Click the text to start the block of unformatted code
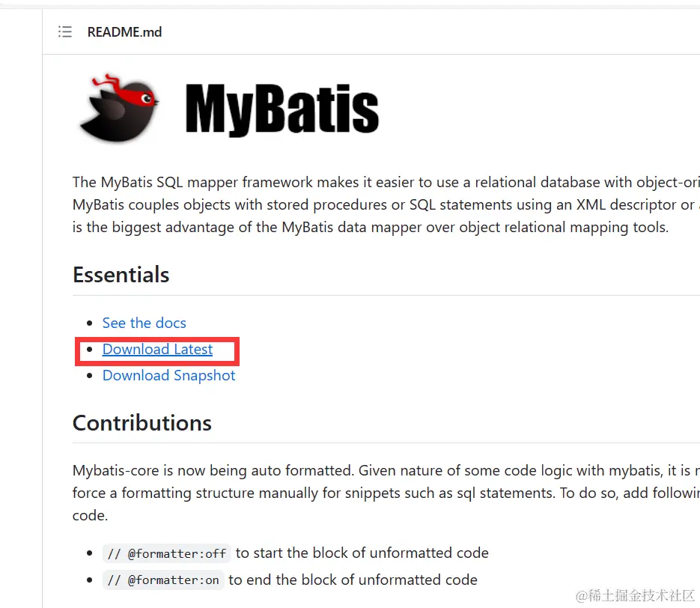Viewport: 700px width, 608px height. point(362,553)
